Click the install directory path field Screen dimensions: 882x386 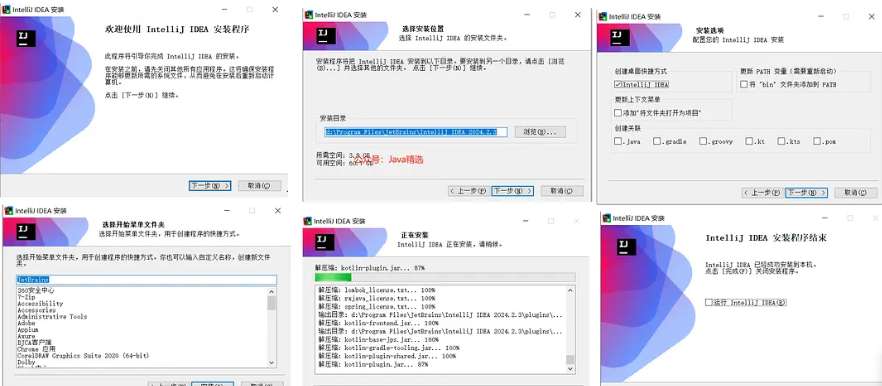coord(416,132)
